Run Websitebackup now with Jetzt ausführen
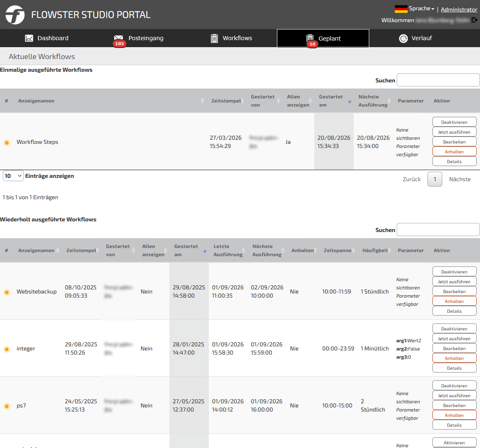The image size is (480, 448). [x=454, y=281]
